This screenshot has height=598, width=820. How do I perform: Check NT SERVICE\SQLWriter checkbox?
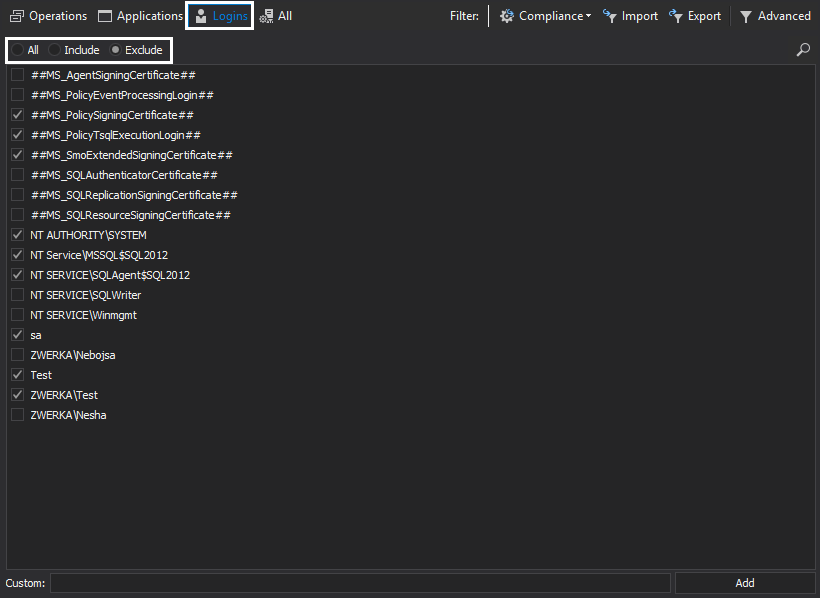[18, 295]
